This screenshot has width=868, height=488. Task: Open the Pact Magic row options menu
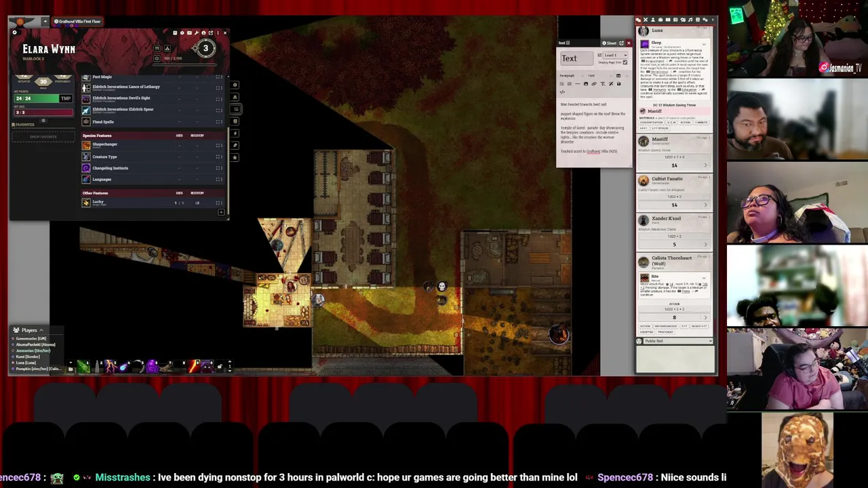[x=222, y=77]
